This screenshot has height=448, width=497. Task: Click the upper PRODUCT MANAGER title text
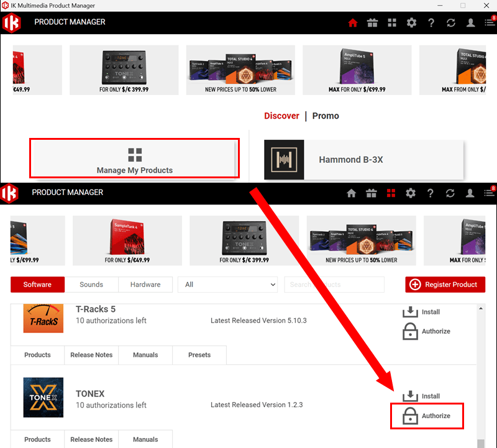[70, 22]
